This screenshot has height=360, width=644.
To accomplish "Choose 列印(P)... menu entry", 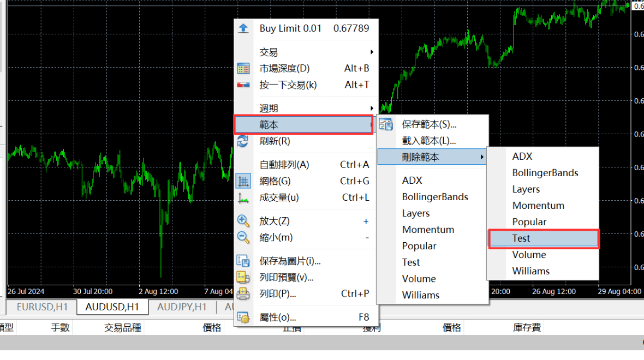I will (x=306, y=294).
